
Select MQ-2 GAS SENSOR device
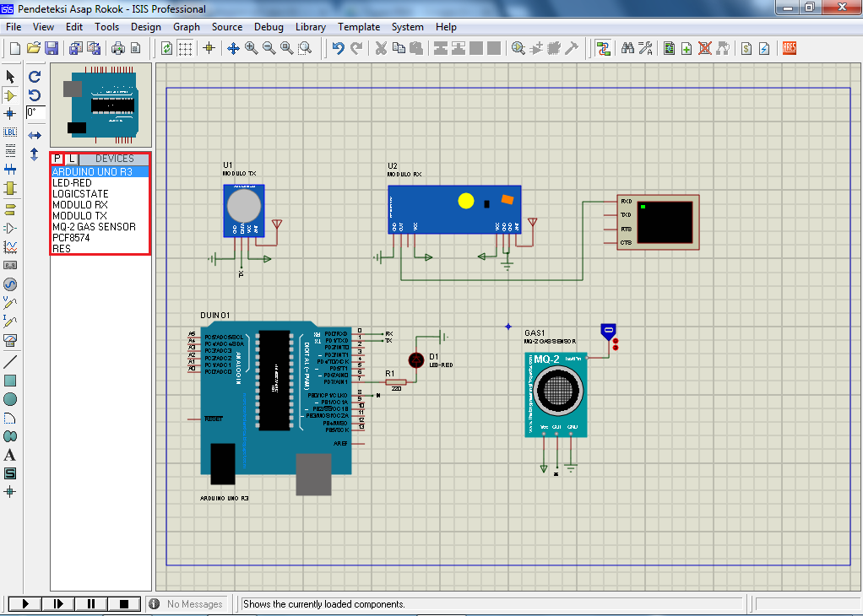(94, 227)
